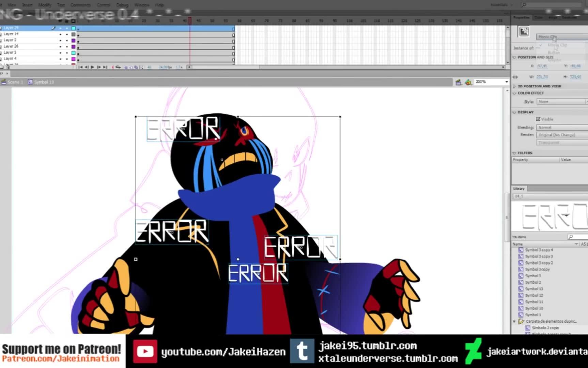Switch to the Library tab
Viewport: 588px width, 368px height.
(519, 189)
